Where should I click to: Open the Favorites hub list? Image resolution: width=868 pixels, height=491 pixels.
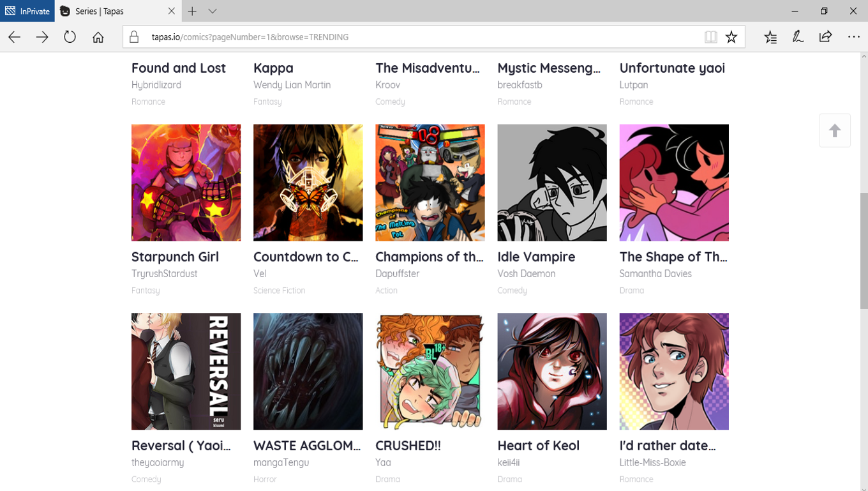[x=770, y=37]
